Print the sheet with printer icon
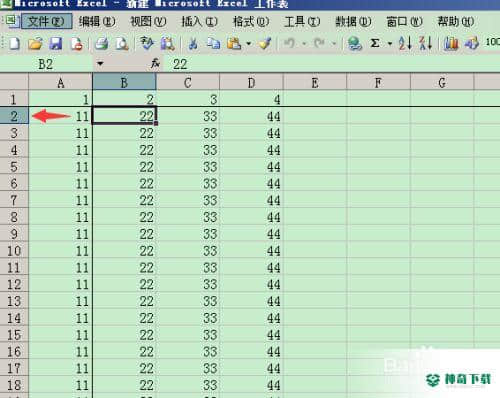 [102, 44]
